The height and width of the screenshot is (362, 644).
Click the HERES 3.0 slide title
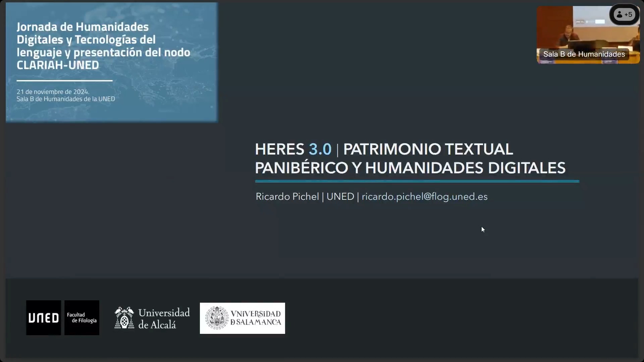pyautogui.click(x=410, y=159)
